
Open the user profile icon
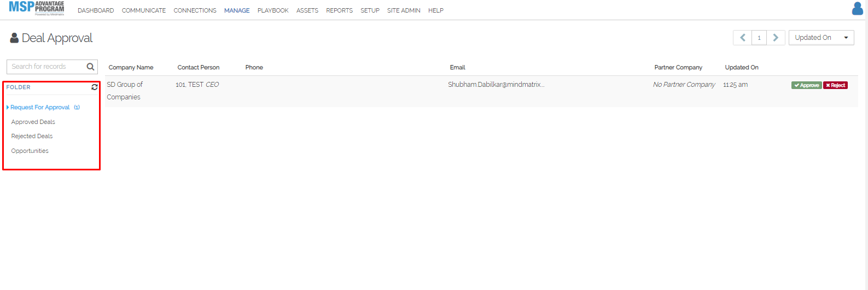click(857, 8)
